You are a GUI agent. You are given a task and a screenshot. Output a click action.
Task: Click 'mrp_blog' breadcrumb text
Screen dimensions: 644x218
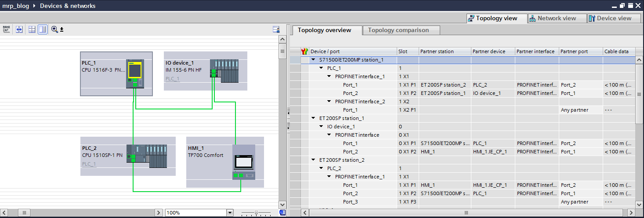(16, 6)
